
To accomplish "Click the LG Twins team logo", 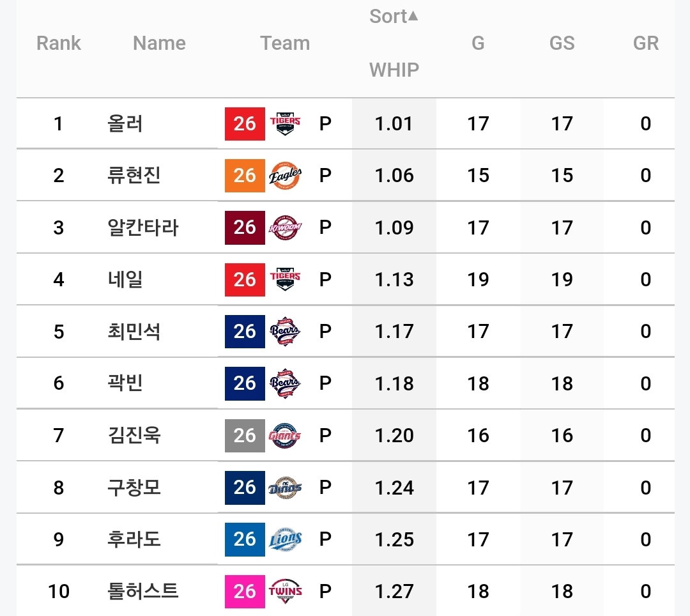I will 285,591.
